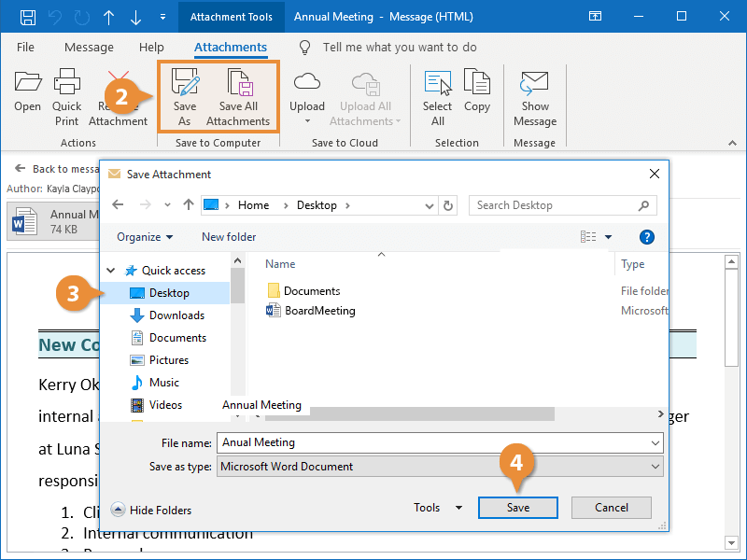Select Downloads in the navigation pane
Viewport: 747px width, 560px height.
click(x=167, y=315)
